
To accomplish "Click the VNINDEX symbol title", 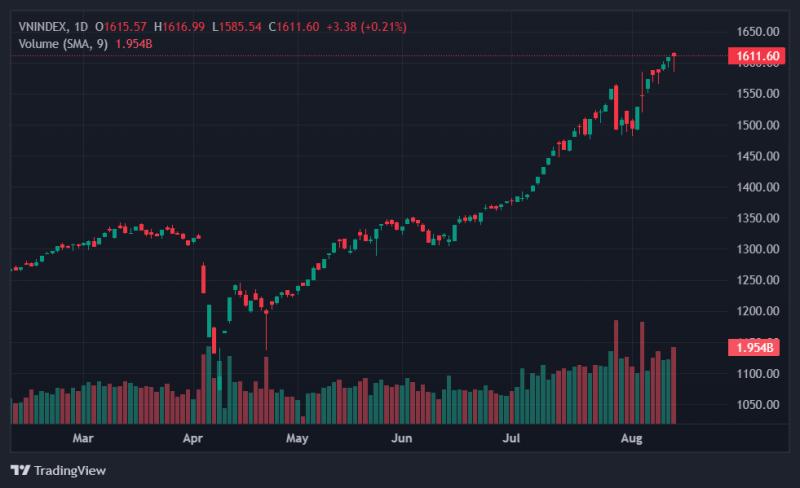I will [42, 27].
